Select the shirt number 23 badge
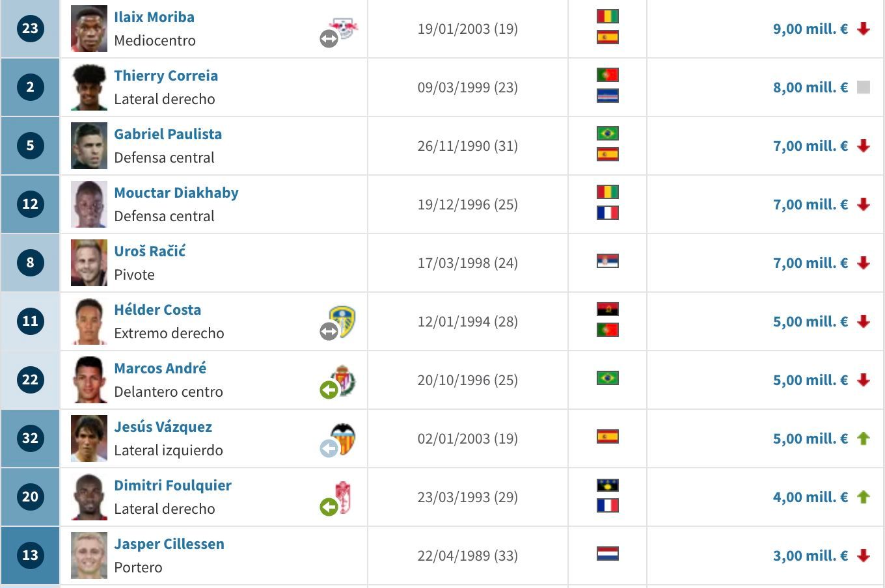This screenshot has width=885, height=588. (30, 29)
